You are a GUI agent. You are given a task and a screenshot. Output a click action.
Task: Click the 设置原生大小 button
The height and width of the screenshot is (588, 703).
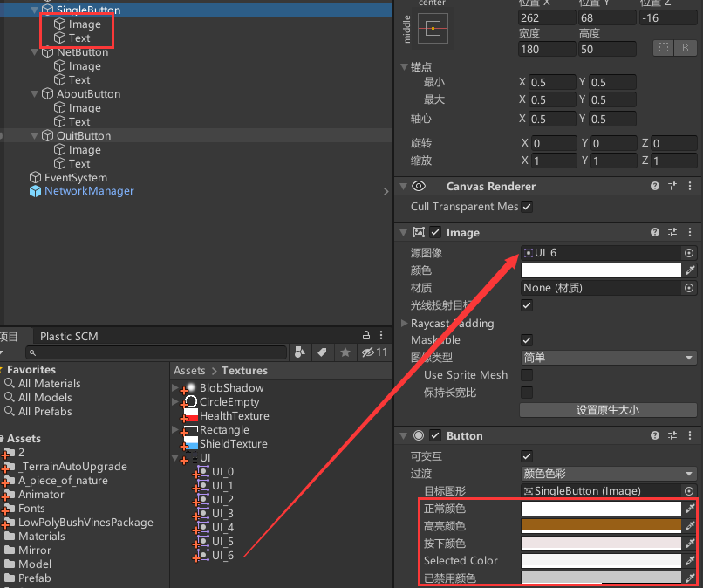(608, 410)
